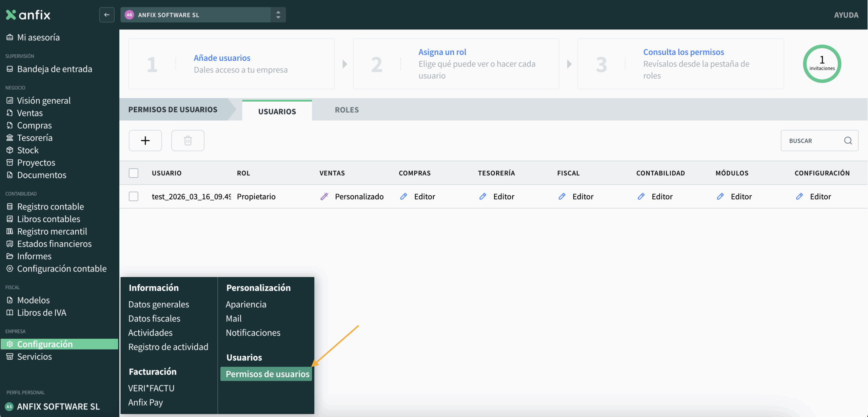
Task: Open ANFIX SOFTWARE SL personal profile
Action: [58, 406]
